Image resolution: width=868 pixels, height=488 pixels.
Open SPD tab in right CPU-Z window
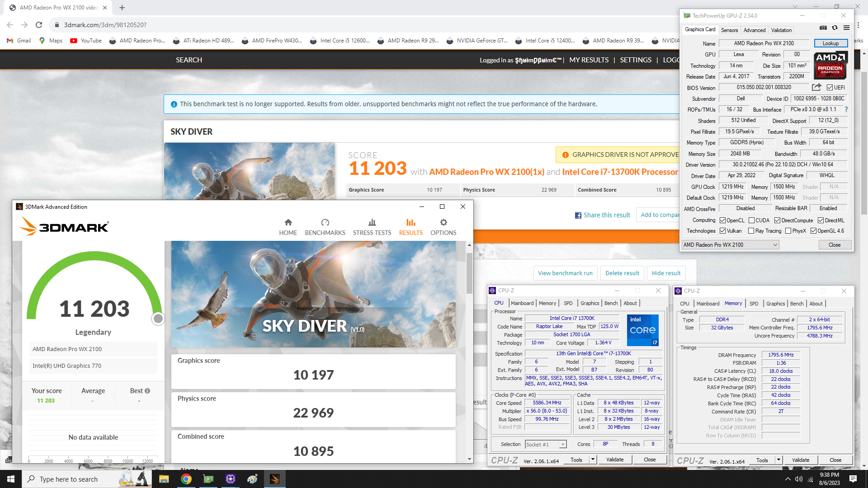click(x=754, y=304)
